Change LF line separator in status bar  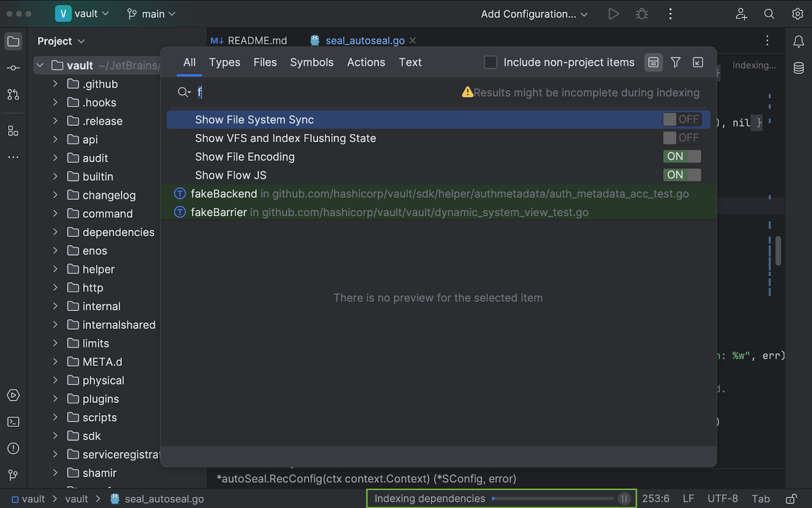click(x=688, y=499)
